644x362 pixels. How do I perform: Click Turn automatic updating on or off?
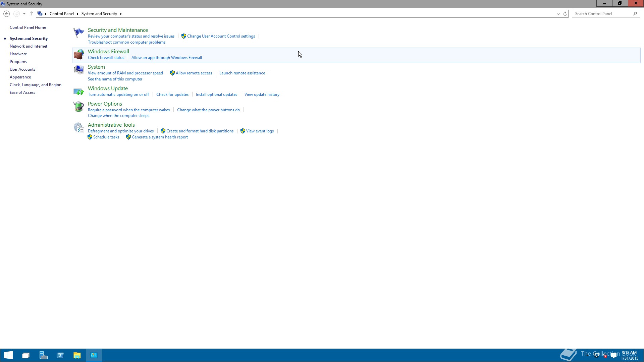[118, 95]
